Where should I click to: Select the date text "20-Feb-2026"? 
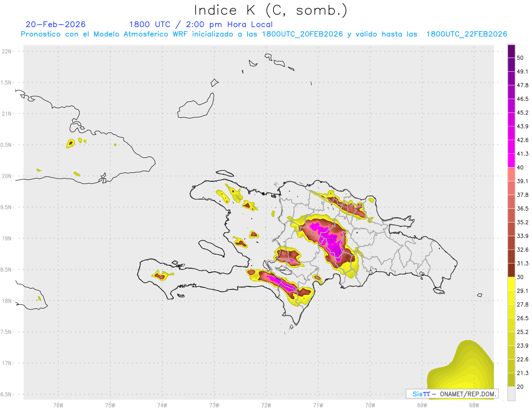[x=56, y=24]
